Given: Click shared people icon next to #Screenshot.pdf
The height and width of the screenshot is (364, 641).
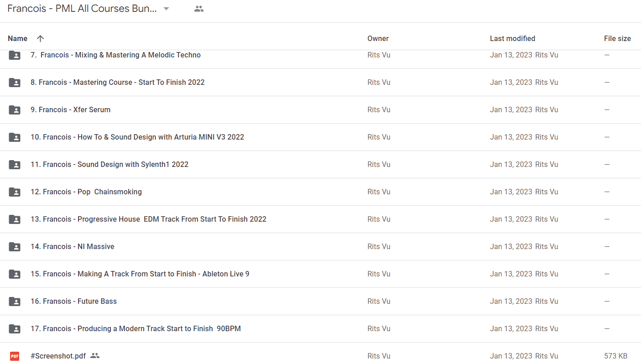Looking at the screenshot, I should [x=95, y=356].
